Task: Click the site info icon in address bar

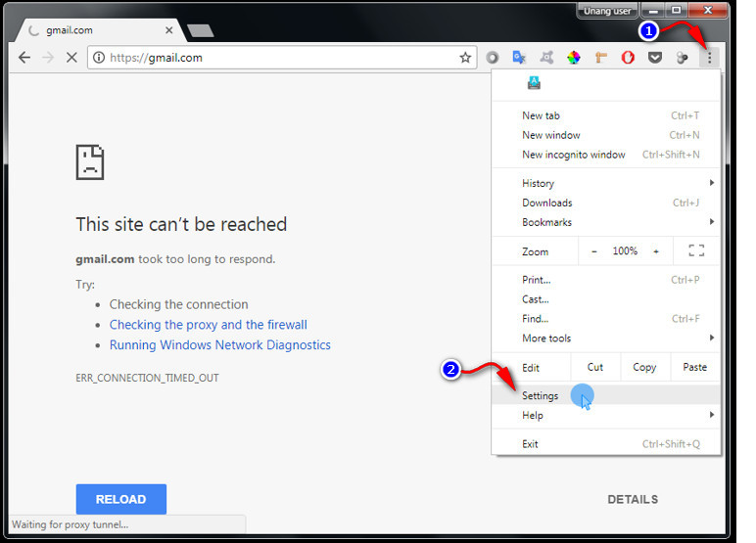Action: (98, 58)
